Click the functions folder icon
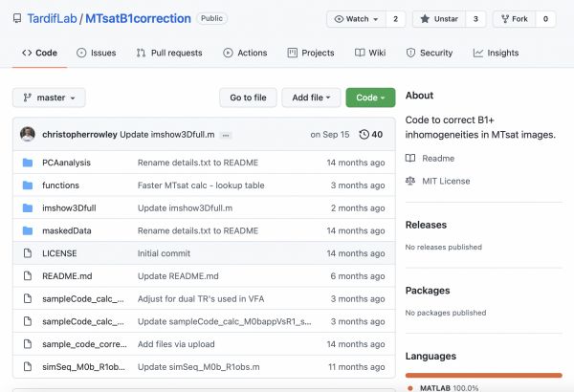Screen dimensions: 574x392 pyautogui.click(x=28, y=185)
